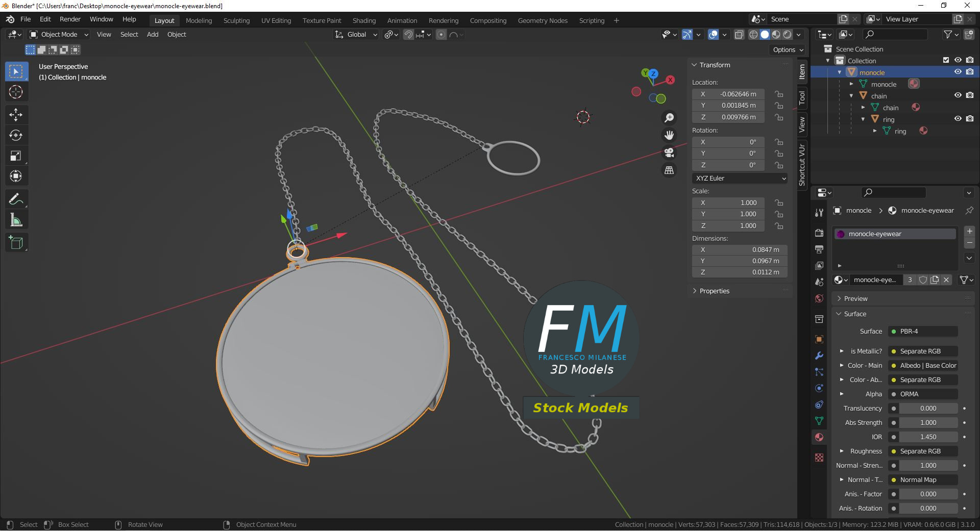Viewport: 980px width, 531px height.
Task: Click the pan view hand icon
Action: [x=669, y=135]
